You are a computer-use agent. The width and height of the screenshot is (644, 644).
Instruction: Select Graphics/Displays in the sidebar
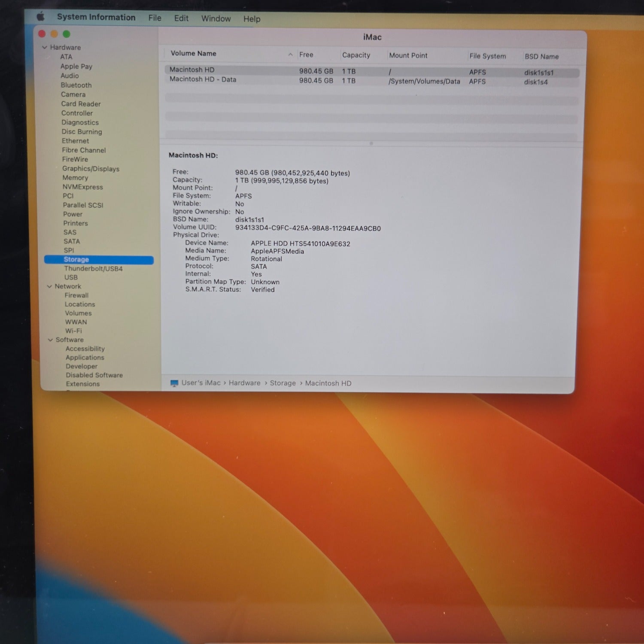pyautogui.click(x=91, y=169)
